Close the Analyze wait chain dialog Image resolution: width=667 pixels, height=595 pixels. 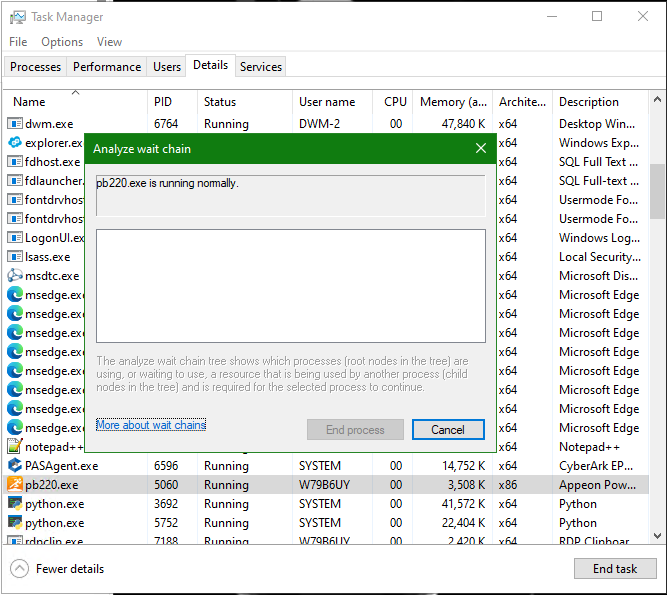tap(480, 149)
